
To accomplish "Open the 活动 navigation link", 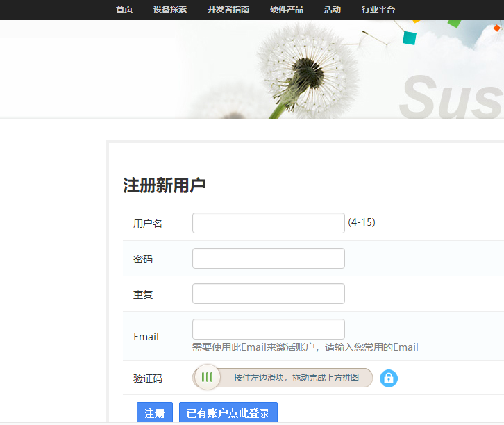I will [x=333, y=10].
